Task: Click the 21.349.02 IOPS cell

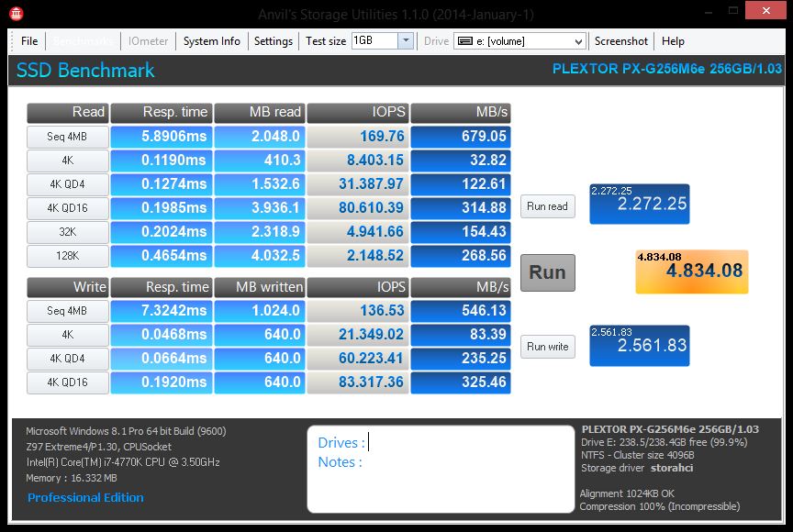Action: tap(358, 335)
